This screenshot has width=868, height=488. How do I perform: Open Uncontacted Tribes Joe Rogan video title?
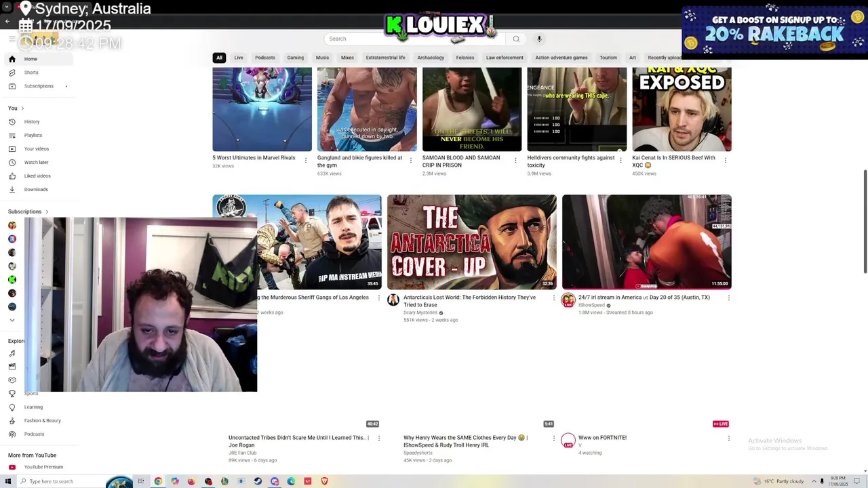pyautogui.click(x=298, y=441)
